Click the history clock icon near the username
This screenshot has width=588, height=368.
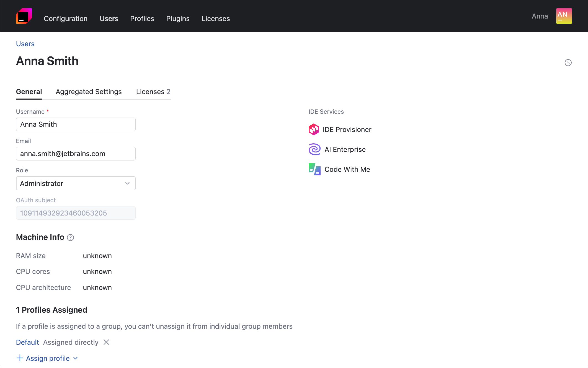[568, 63]
